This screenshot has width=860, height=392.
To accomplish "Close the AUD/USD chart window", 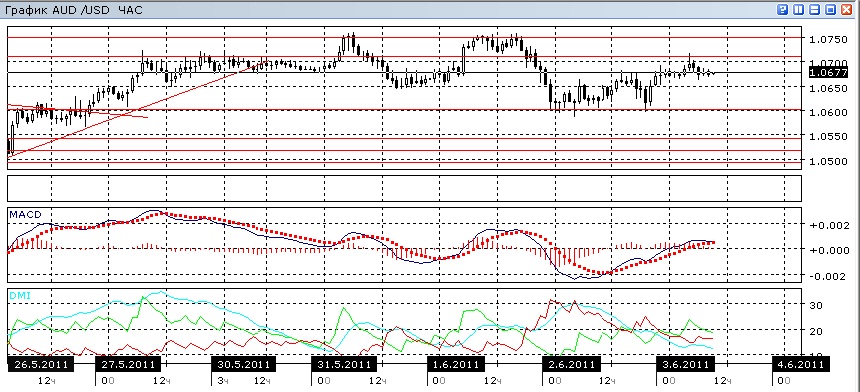I will click(846, 9).
